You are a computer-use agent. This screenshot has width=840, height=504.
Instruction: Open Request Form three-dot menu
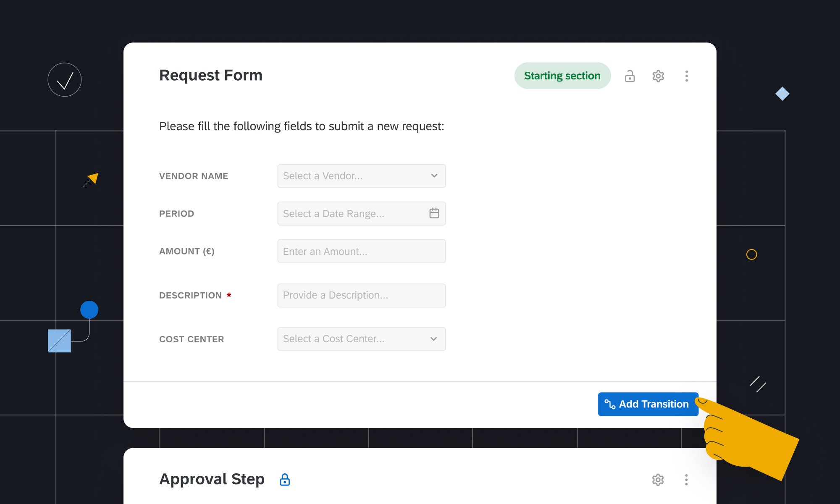tap(687, 76)
